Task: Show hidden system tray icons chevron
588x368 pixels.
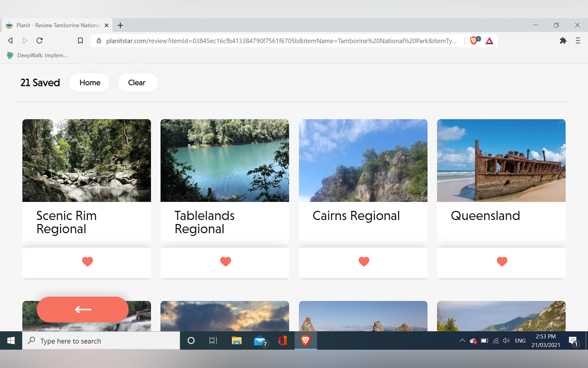Action: [462, 340]
